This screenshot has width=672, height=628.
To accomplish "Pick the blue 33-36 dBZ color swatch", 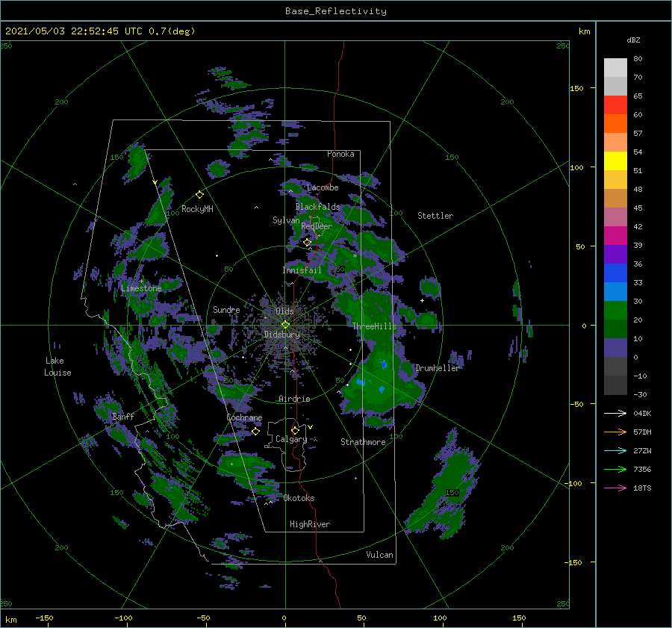I will click(615, 273).
